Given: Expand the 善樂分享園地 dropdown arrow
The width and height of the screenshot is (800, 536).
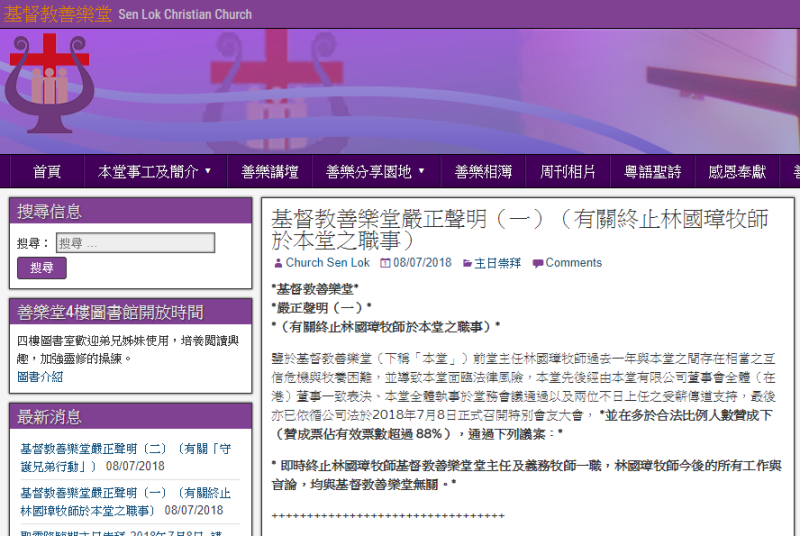Looking at the screenshot, I should [x=421, y=171].
